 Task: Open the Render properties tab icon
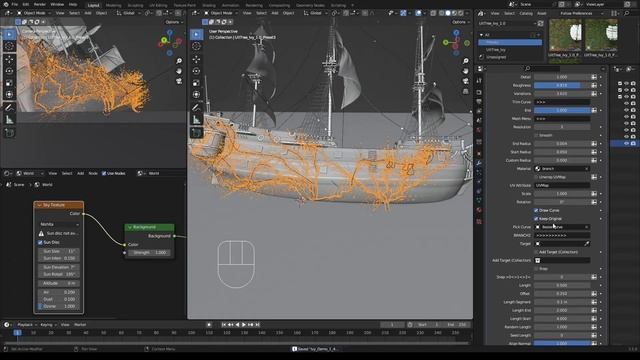479,92
